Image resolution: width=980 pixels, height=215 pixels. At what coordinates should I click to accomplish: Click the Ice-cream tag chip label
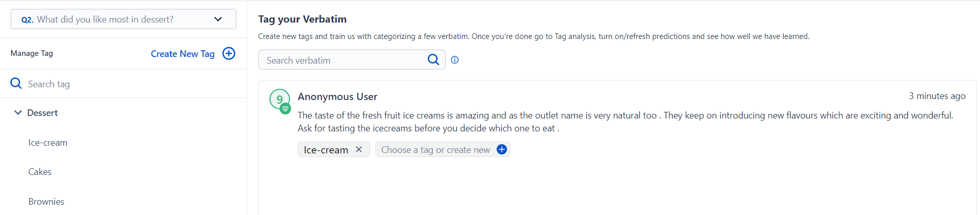326,150
